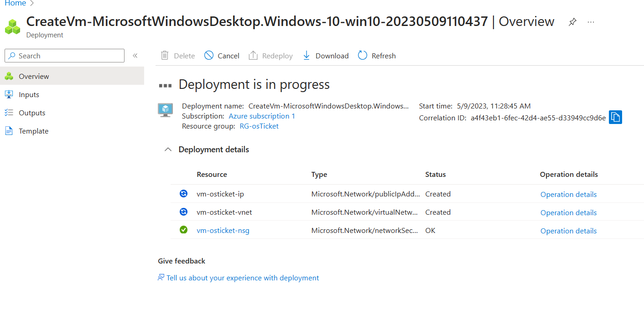Copy the Correlation ID to clipboard
Screen dimensions: 644x315
[615, 117]
